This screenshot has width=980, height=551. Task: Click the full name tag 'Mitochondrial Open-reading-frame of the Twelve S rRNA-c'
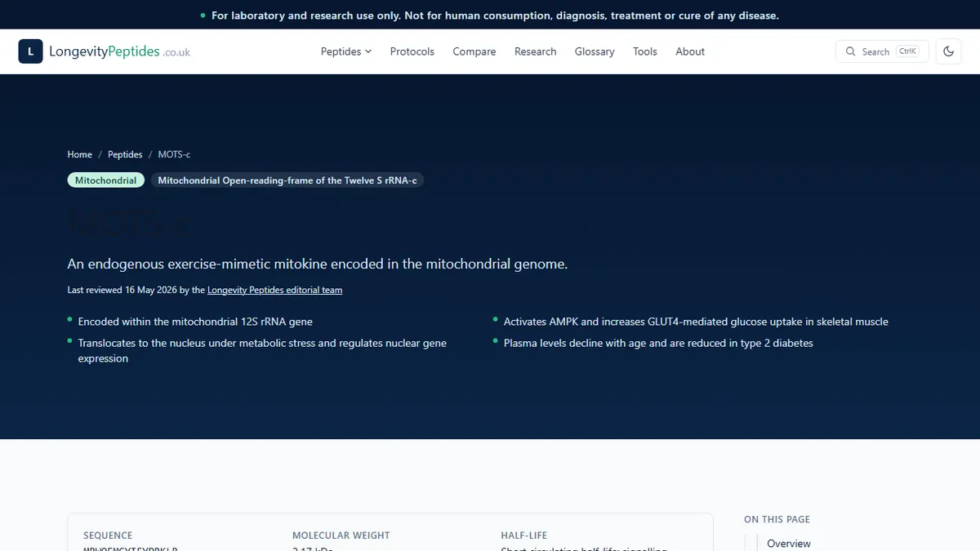click(287, 180)
